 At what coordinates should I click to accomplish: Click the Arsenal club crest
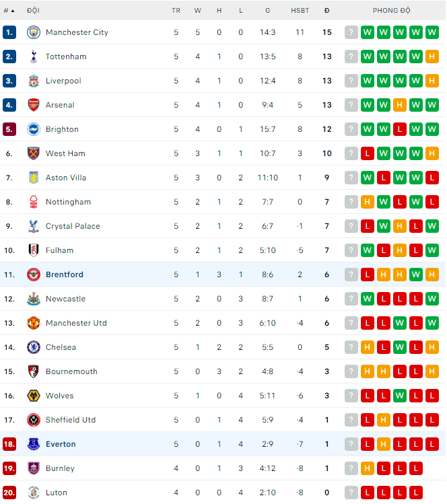pyautogui.click(x=34, y=105)
